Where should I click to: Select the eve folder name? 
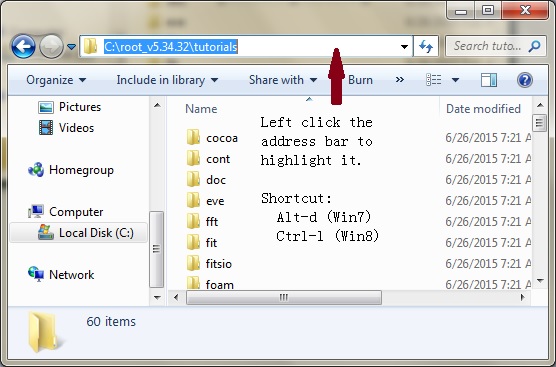click(x=215, y=201)
